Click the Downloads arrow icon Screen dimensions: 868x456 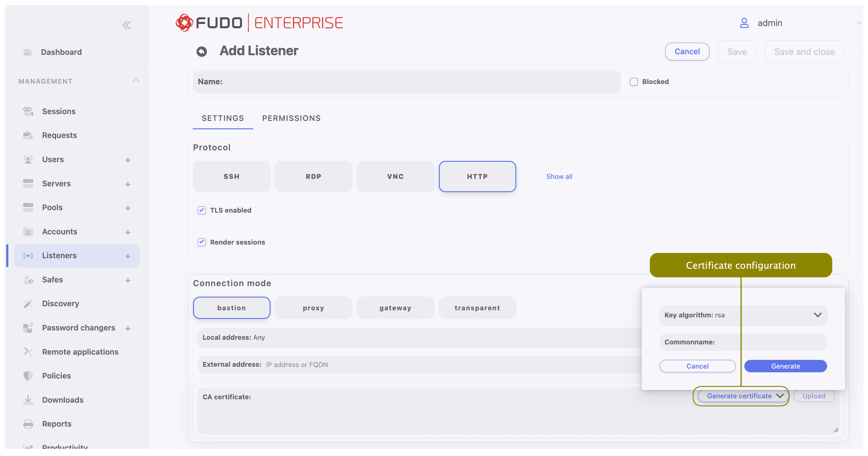[x=28, y=400]
